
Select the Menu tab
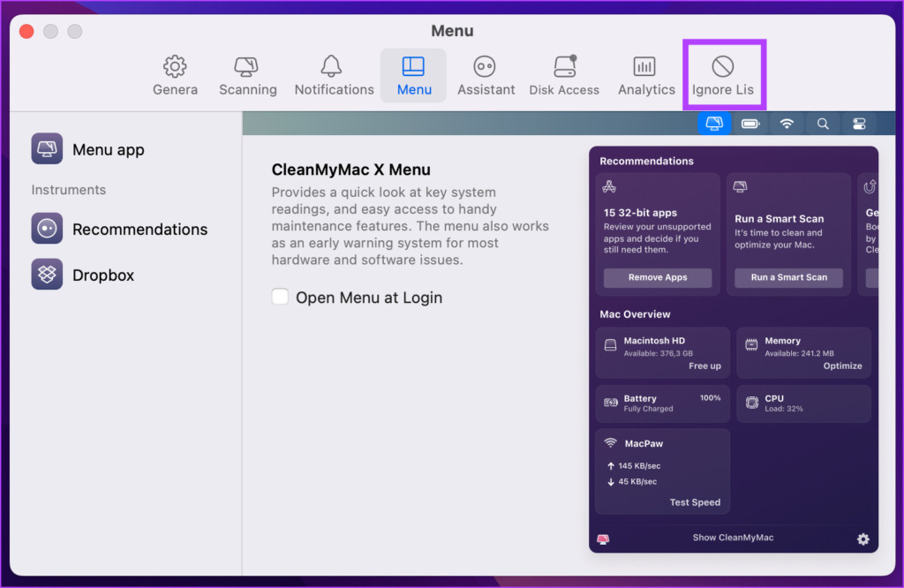tap(413, 76)
